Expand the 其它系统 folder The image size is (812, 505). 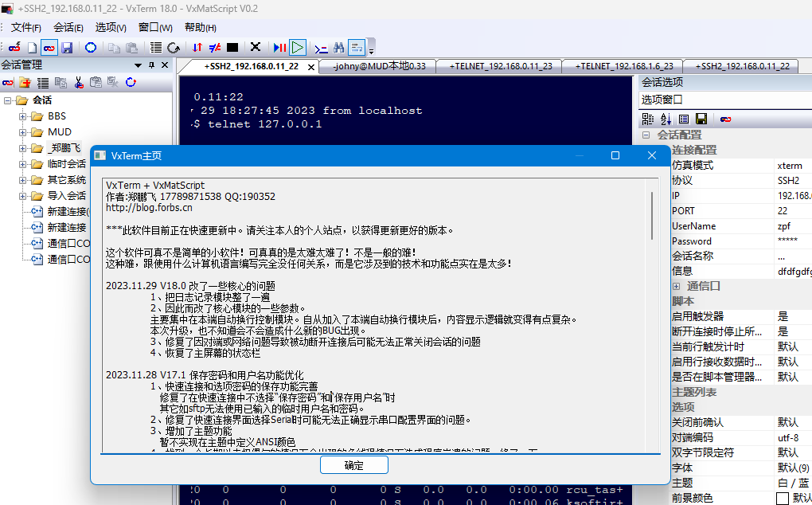click(23, 180)
